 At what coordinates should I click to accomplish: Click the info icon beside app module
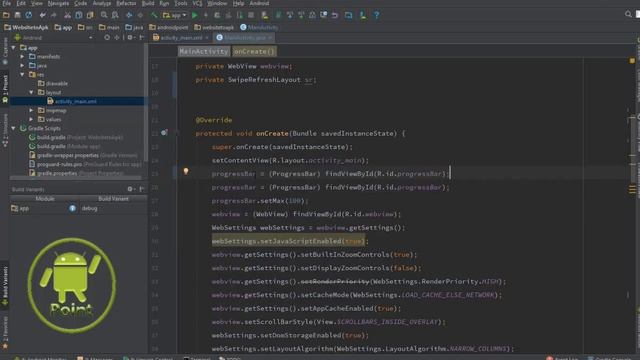coord(72,208)
